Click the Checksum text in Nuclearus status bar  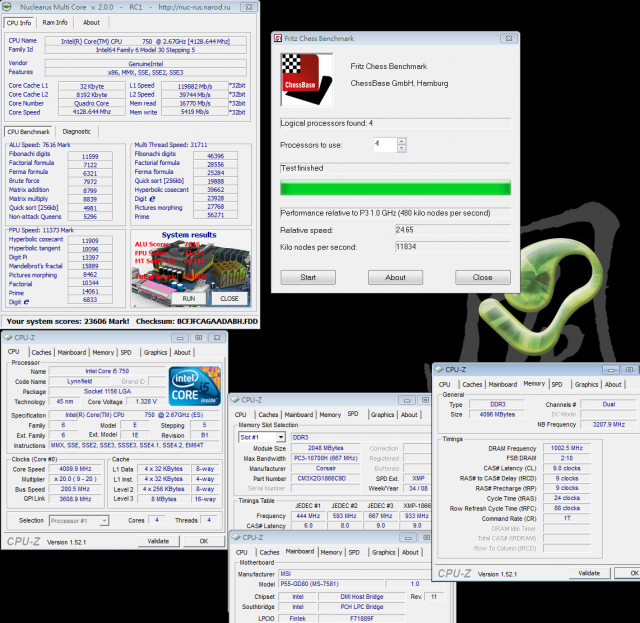click(197, 321)
